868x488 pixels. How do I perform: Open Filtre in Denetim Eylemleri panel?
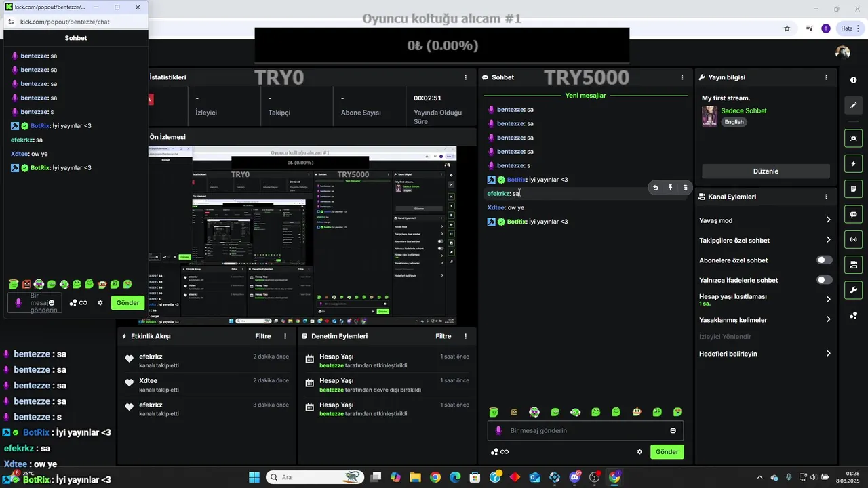(x=443, y=336)
